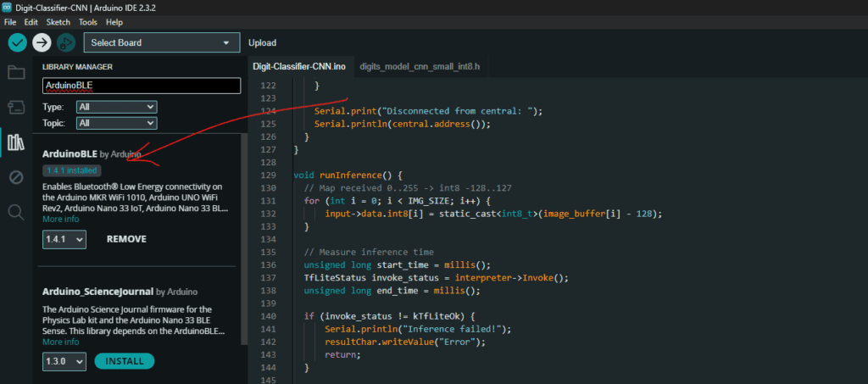Click the LIBRARY MANAGER panel heading
The image size is (868, 384).
[77, 66]
